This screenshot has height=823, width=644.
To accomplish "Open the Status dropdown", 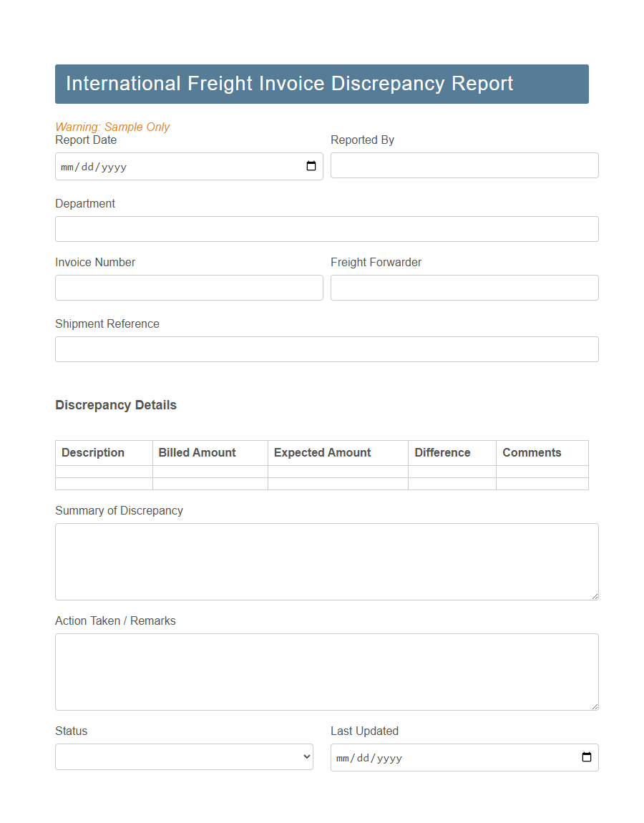I will pos(184,756).
